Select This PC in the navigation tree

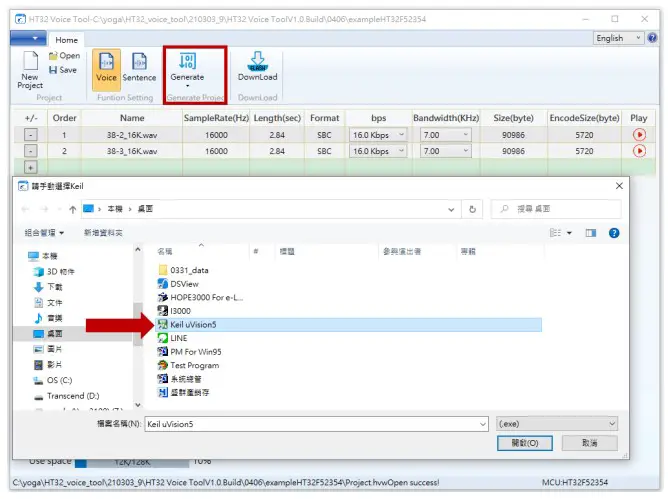pos(43,256)
